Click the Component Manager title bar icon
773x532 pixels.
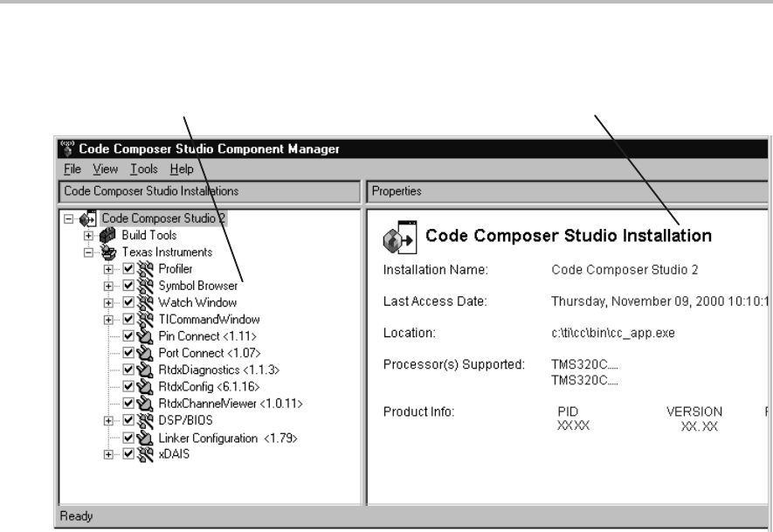(66, 149)
